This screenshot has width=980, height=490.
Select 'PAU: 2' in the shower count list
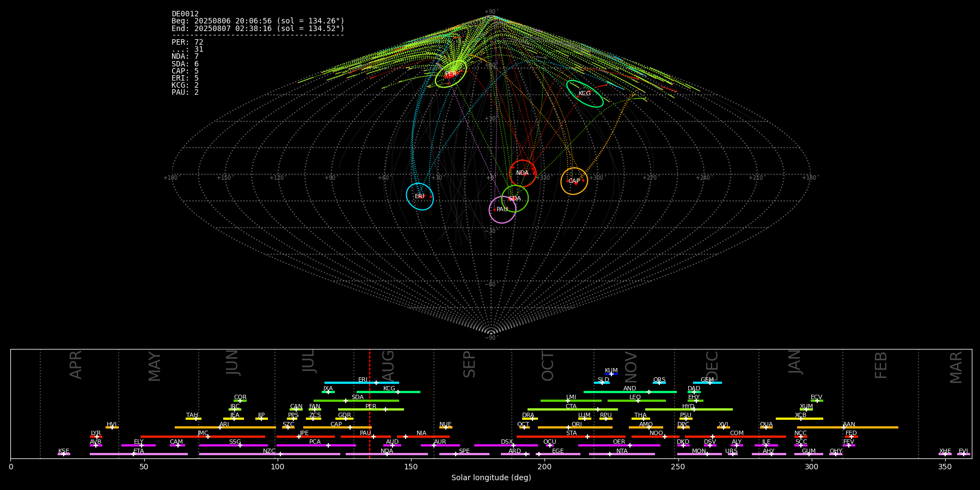click(x=185, y=93)
